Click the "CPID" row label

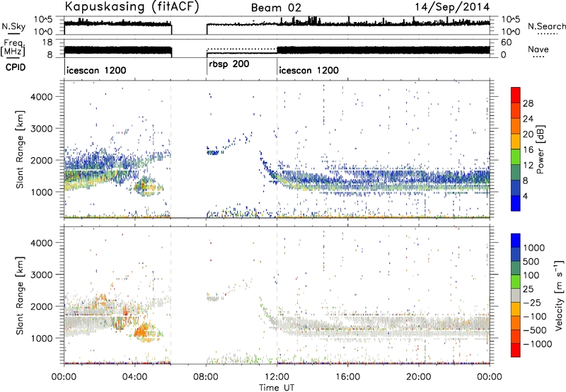(16, 67)
